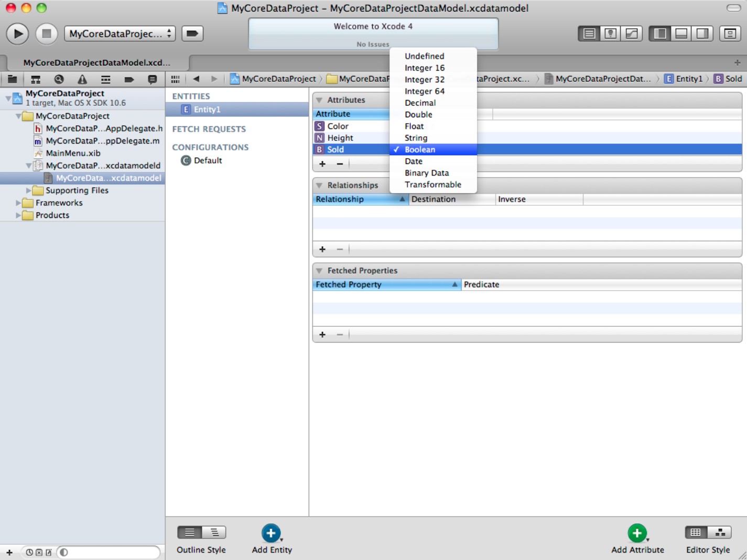
Task: Collapse the Attributes section
Action: pyautogui.click(x=319, y=100)
